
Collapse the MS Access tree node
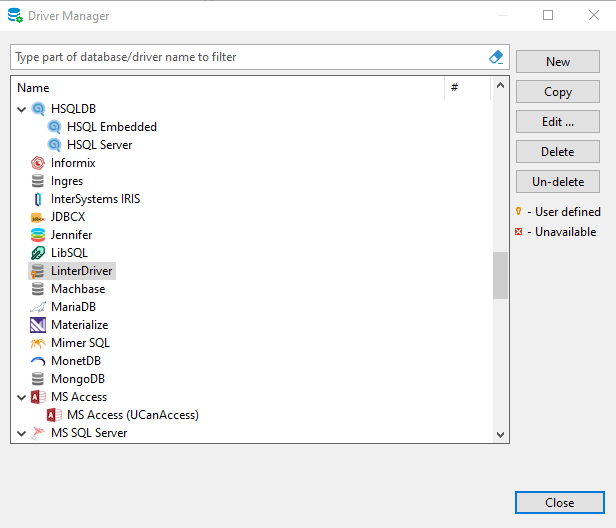tap(22, 397)
